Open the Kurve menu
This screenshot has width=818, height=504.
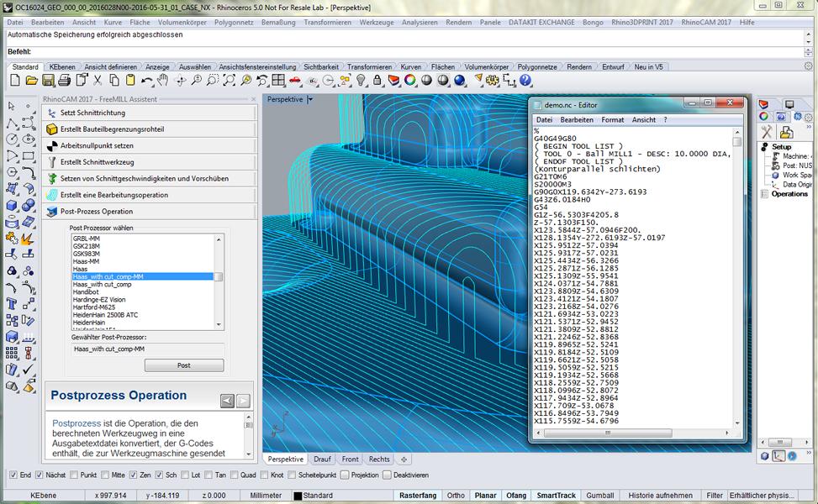(x=113, y=23)
